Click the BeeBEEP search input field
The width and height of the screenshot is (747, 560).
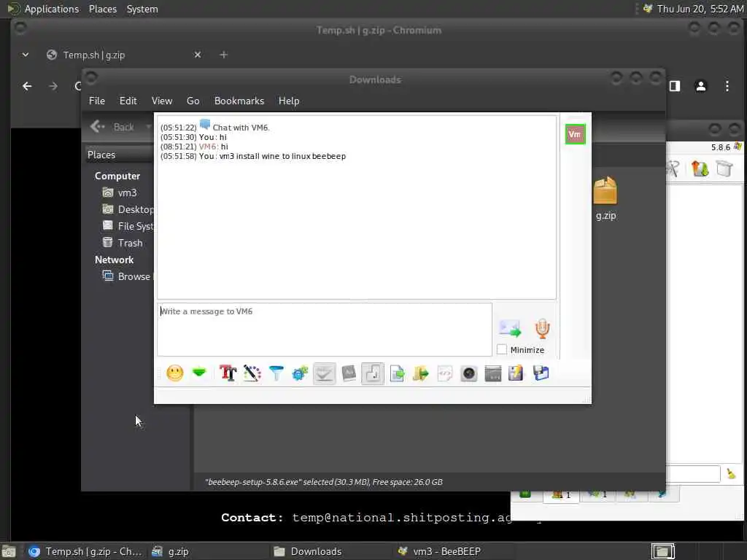(693, 474)
